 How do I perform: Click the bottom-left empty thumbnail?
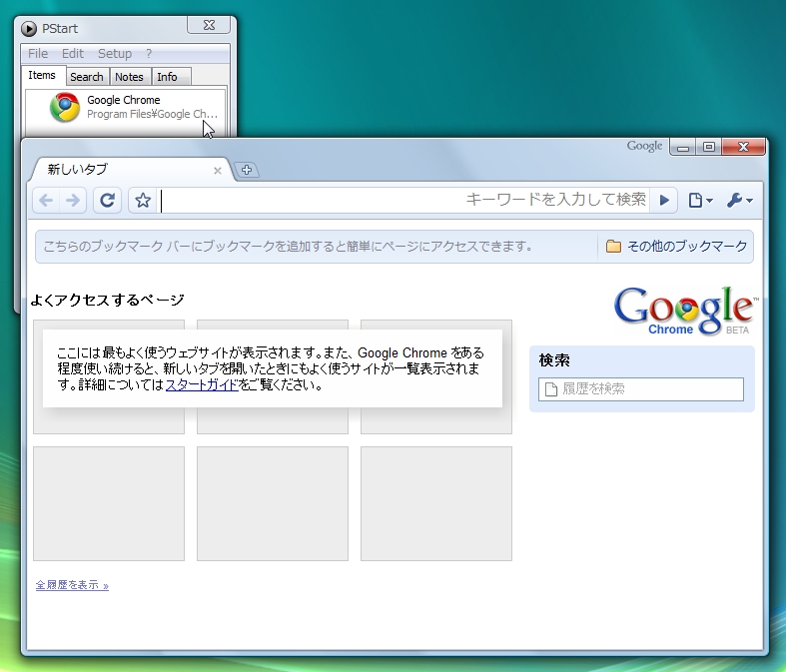[109, 503]
